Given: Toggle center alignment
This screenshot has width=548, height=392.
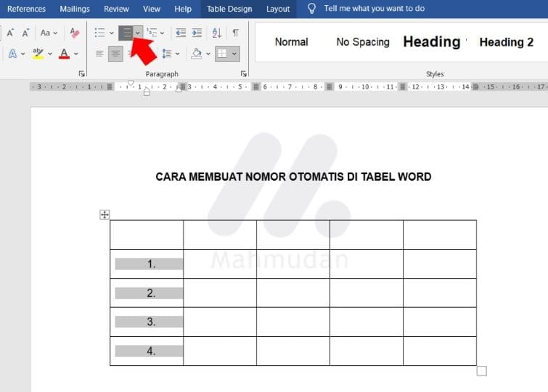Looking at the screenshot, I should 115,54.
